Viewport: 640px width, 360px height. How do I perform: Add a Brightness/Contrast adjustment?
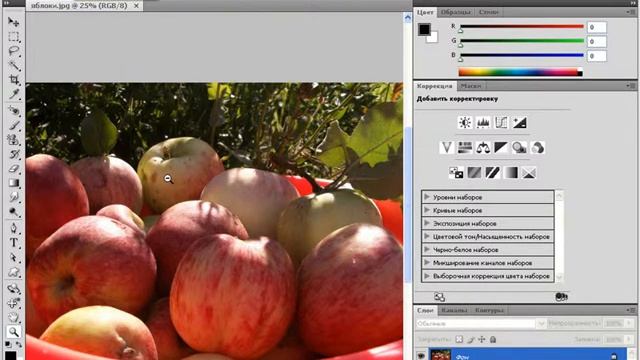(465, 122)
